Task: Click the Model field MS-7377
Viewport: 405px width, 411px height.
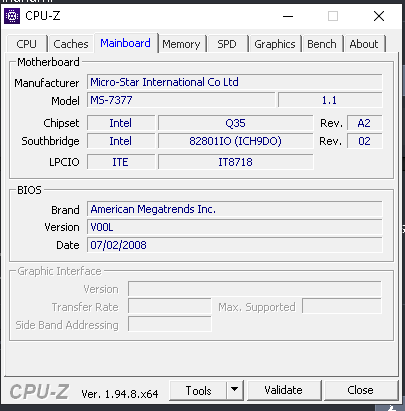Action: [x=181, y=100]
